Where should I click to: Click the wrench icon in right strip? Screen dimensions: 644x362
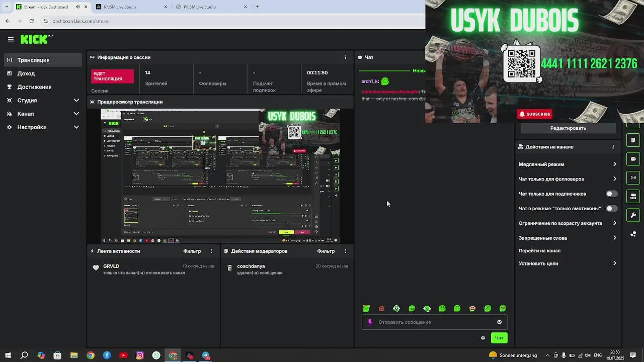pyautogui.click(x=633, y=215)
